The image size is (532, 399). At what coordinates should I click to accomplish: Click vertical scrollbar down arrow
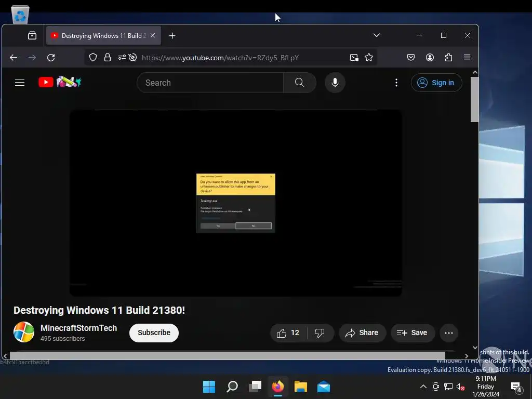[x=475, y=348]
